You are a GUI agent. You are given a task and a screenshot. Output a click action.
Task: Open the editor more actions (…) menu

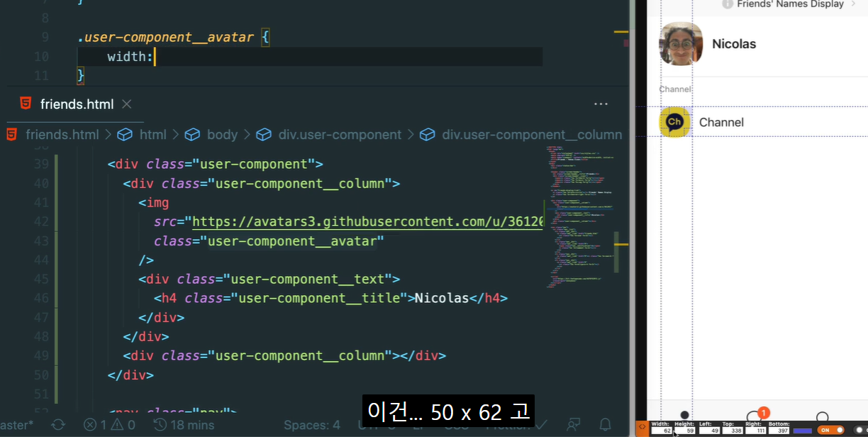[601, 104]
